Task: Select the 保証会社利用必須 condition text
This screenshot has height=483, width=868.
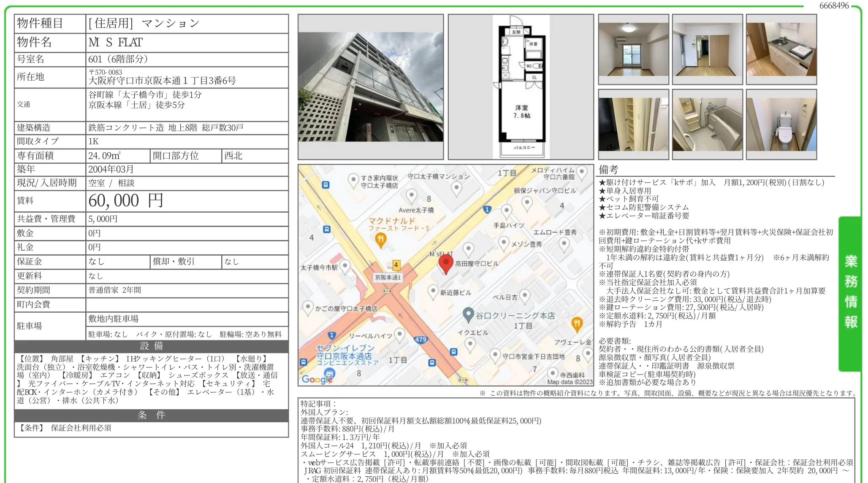Action: coord(81,428)
